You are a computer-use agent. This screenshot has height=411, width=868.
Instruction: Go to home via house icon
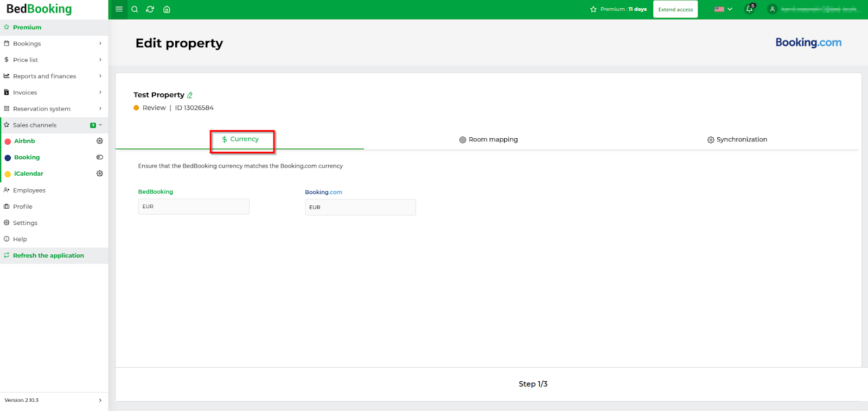point(167,9)
